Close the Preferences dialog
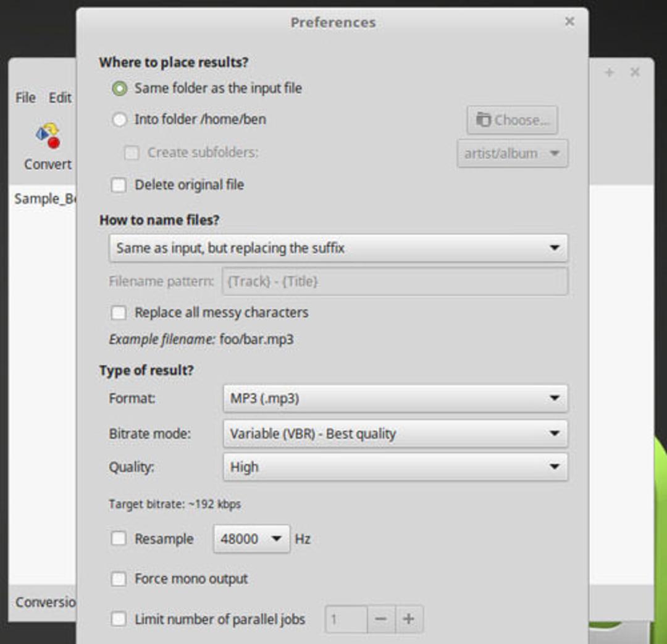667x644 pixels. 569,21
